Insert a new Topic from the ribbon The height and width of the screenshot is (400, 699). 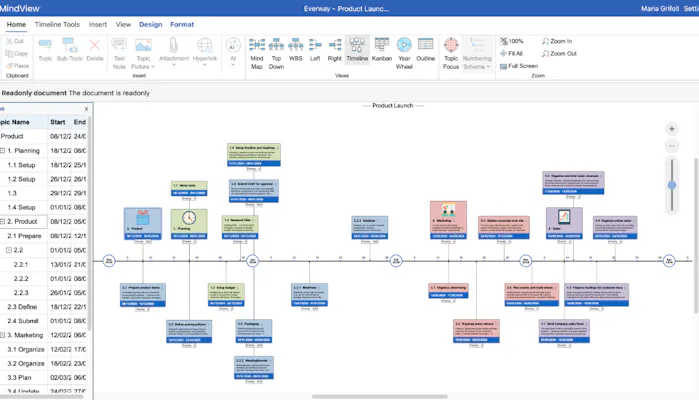click(45, 49)
